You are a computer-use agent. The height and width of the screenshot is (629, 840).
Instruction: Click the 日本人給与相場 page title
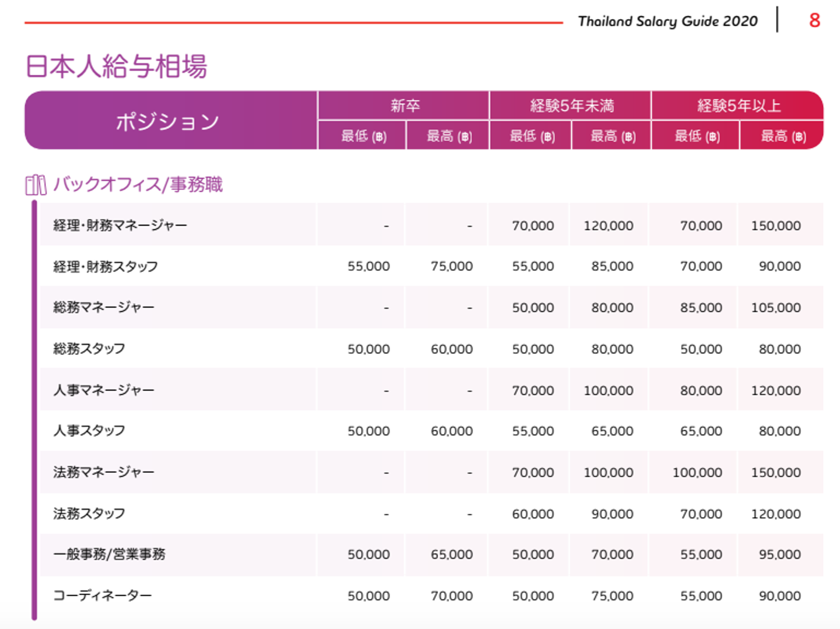click(x=117, y=66)
